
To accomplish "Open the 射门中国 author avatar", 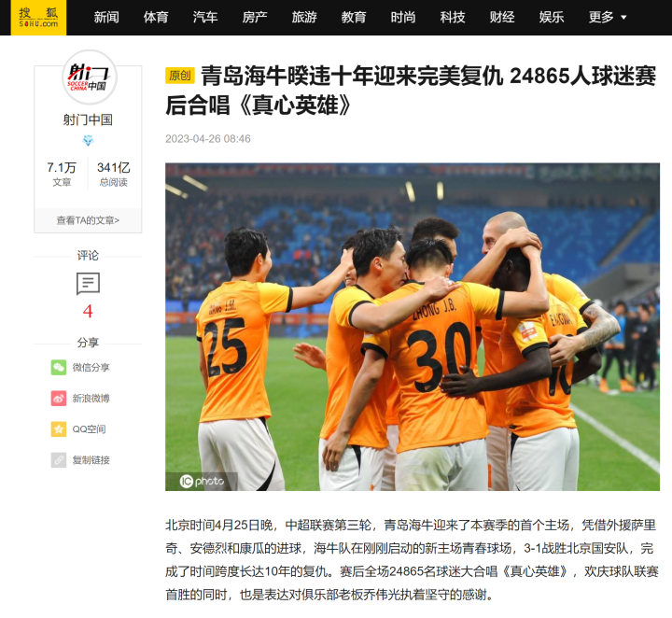I will click(x=89, y=77).
